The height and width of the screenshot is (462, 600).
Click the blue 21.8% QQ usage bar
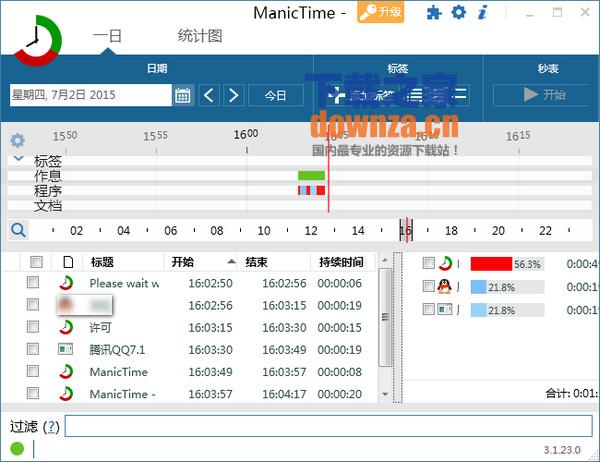click(x=478, y=287)
